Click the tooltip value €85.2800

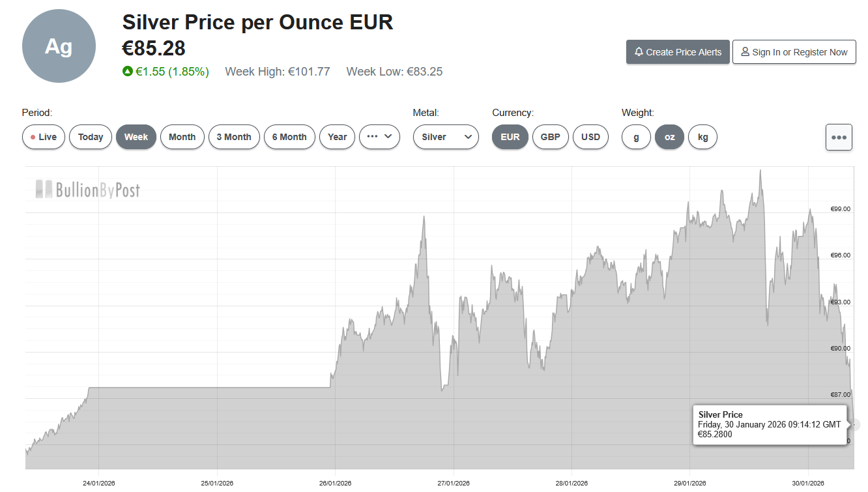tap(716, 434)
